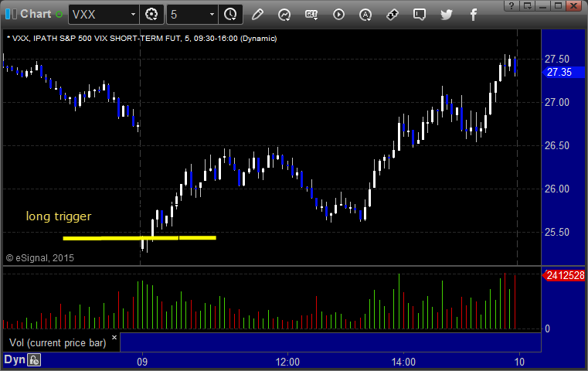The height and width of the screenshot is (371, 588).
Task: Open the chat comment icon
Action: point(420,15)
